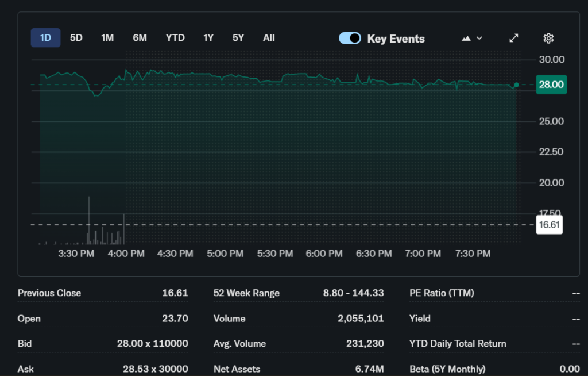This screenshot has width=588, height=376.
Task: Open chart type dropdown chevron
Action: (x=479, y=38)
